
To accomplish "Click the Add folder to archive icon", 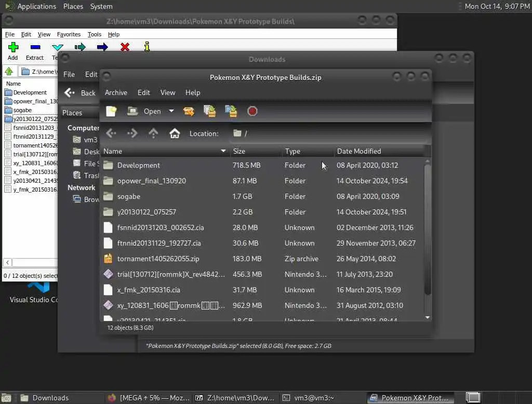I will click(x=231, y=111).
